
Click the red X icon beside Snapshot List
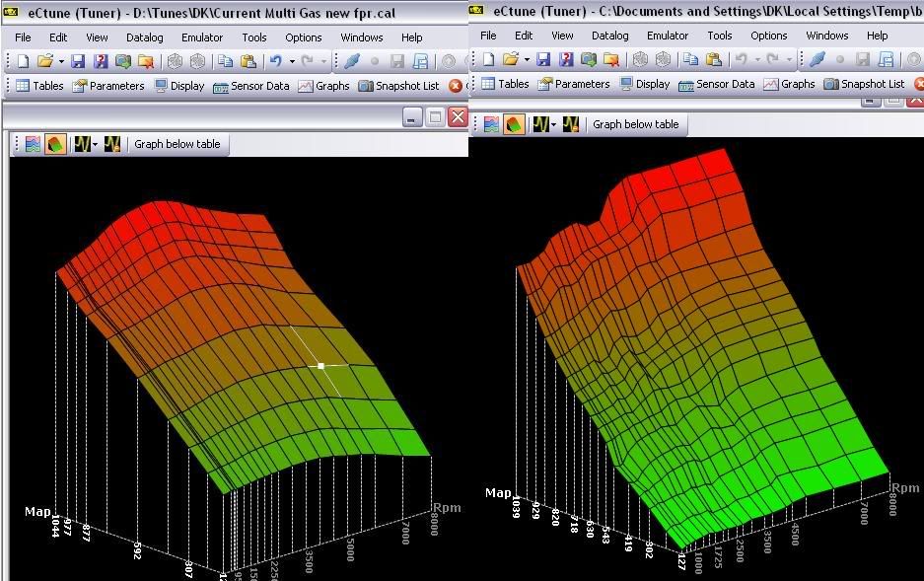coord(455,86)
